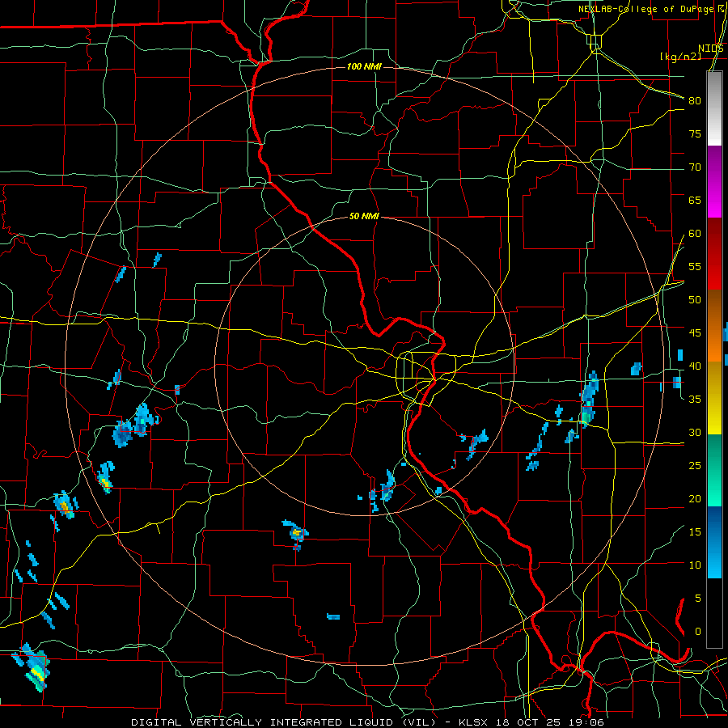This screenshot has height=728, width=728.
Task: Click the bottom caption "DIGITAL VERTICALLY INTEGRATED LIQUID (VIL)"
Action: click(x=283, y=722)
